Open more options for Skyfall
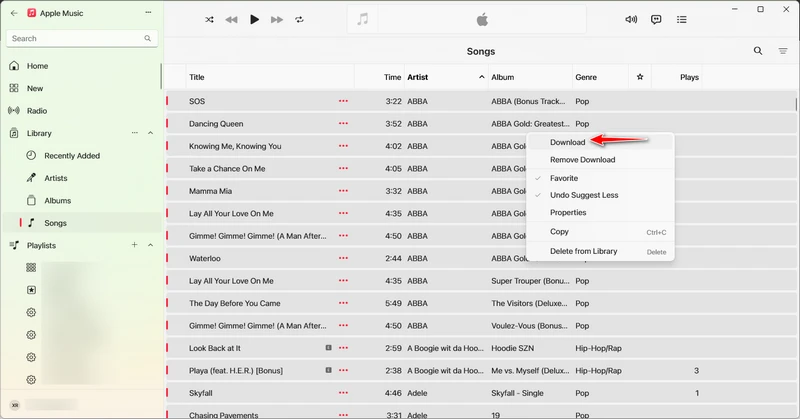This screenshot has height=419, width=800. [343, 393]
